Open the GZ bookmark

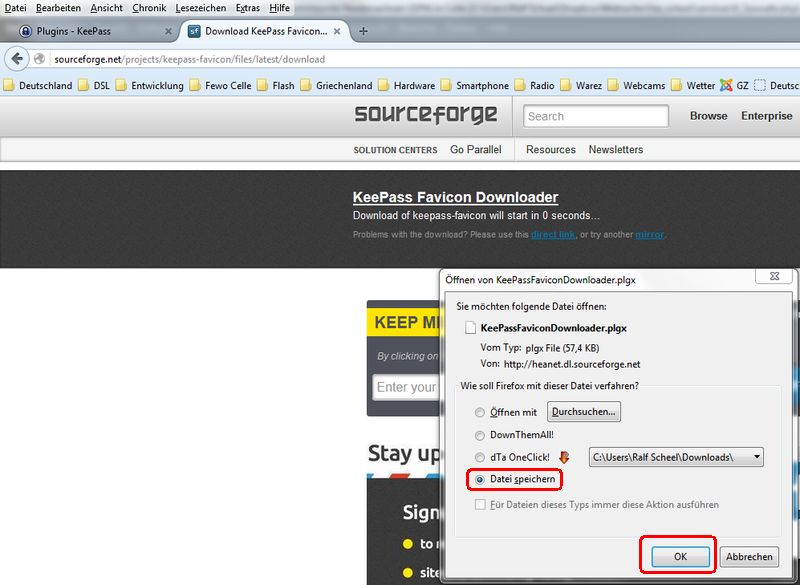click(x=734, y=85)
